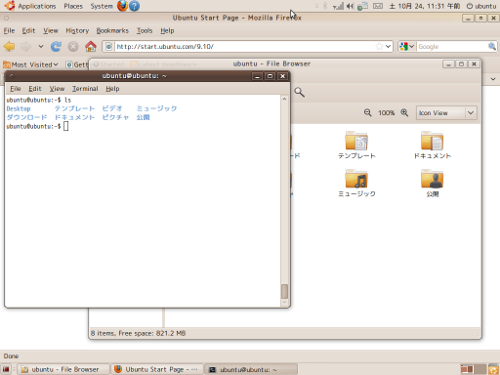Click the site identity icon in URL bar
Viewport: 500px width, 375px height.
pyautogui.click(x=109, y=46)
